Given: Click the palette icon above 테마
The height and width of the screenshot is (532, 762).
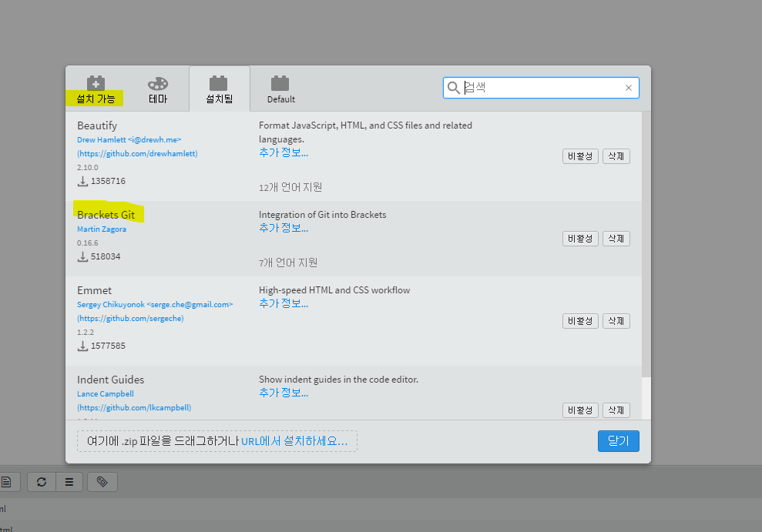Looking at the screenshot, I should pyautogui.click(x=158, y=83).
